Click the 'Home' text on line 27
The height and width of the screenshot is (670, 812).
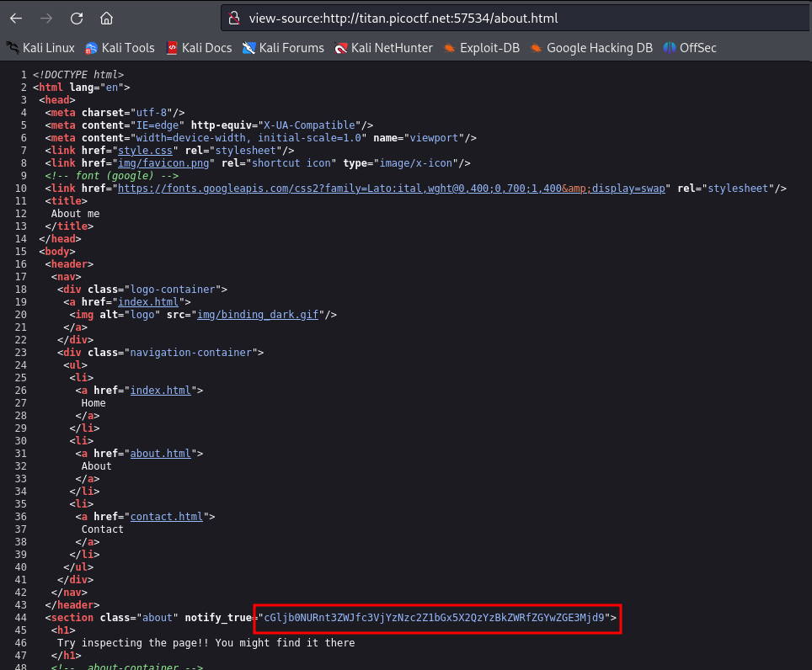click(x=93, y=403)
